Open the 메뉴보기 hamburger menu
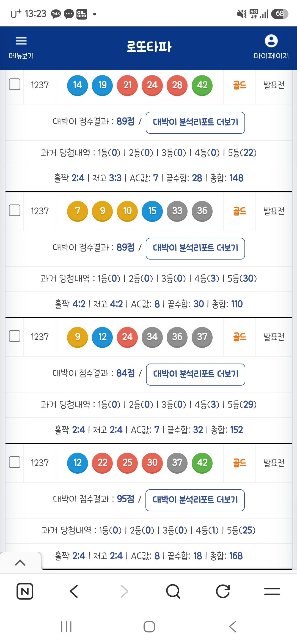Viewport: 297px width, 644px height. click(x=21, y=47)
